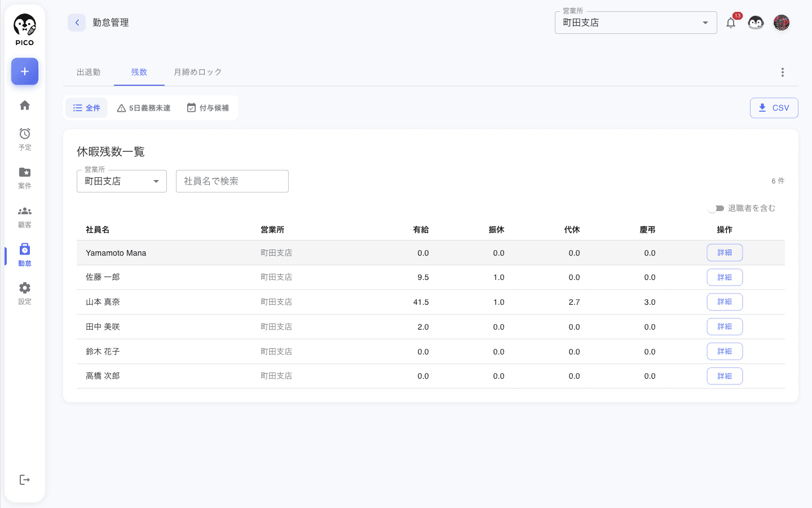The image size is (812, 508).
Task: Select the 5日義務未達 filter
Action: [144, 108]
